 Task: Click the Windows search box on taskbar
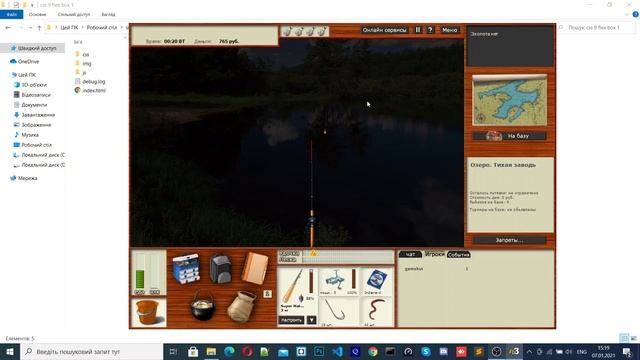point(91,351)
